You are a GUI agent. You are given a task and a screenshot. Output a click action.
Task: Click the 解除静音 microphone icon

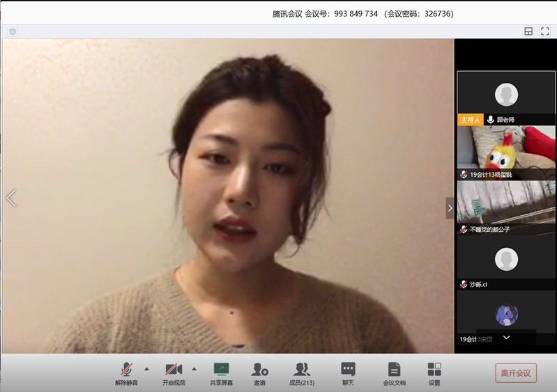pos(126,370)
